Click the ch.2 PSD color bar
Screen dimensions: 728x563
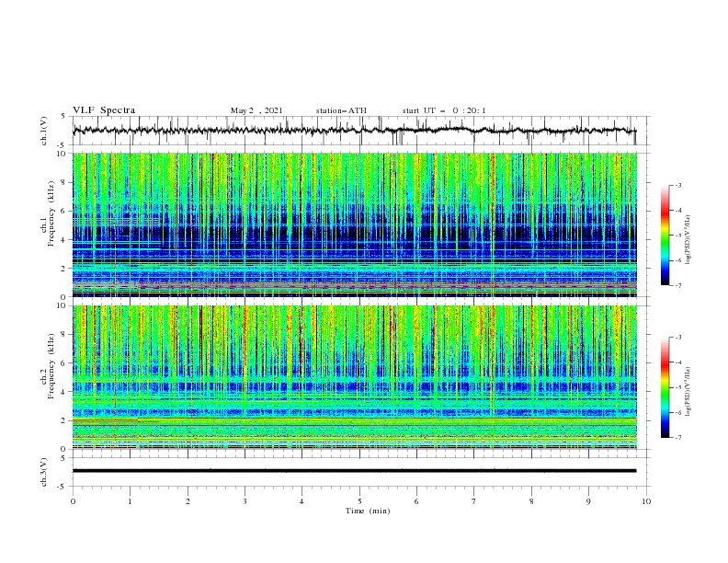(x=665, y=387)
